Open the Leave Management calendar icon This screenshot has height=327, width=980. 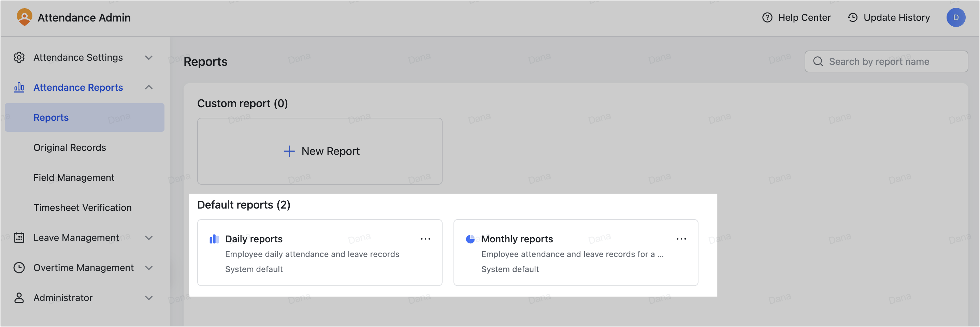click(x=19, y=237)
